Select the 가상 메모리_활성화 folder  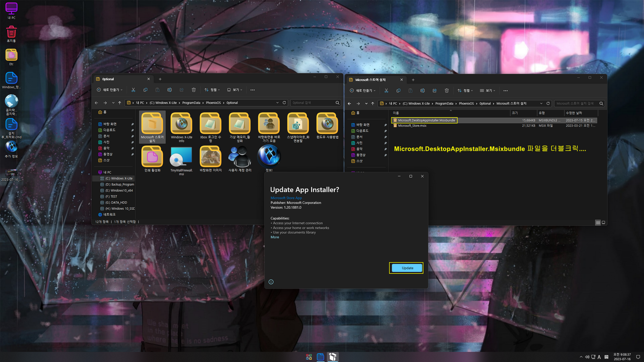coord(240,127)
